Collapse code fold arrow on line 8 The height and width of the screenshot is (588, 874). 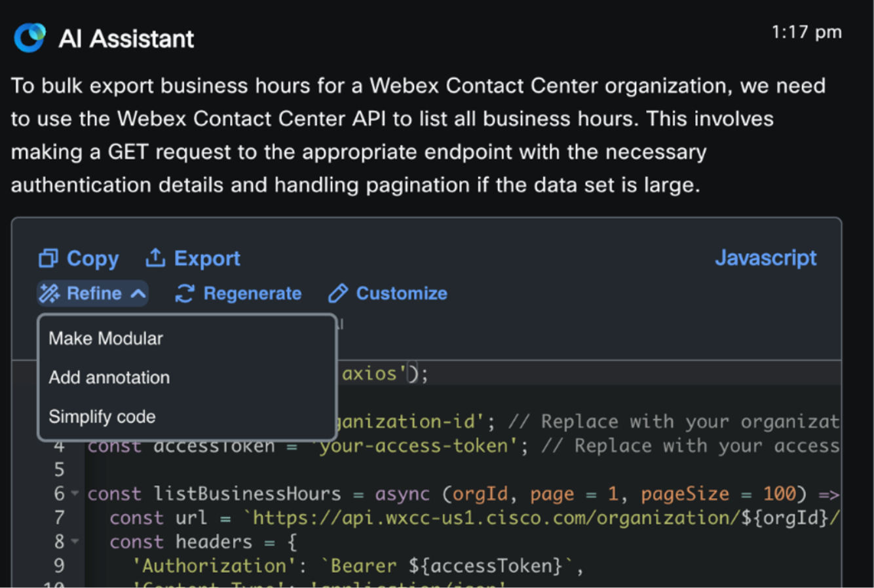(x=75, y=542)
